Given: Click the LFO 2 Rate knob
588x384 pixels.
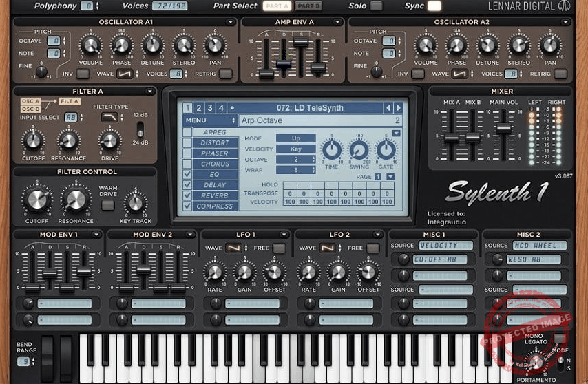Looking at the screenshot, I should [308, 273].
